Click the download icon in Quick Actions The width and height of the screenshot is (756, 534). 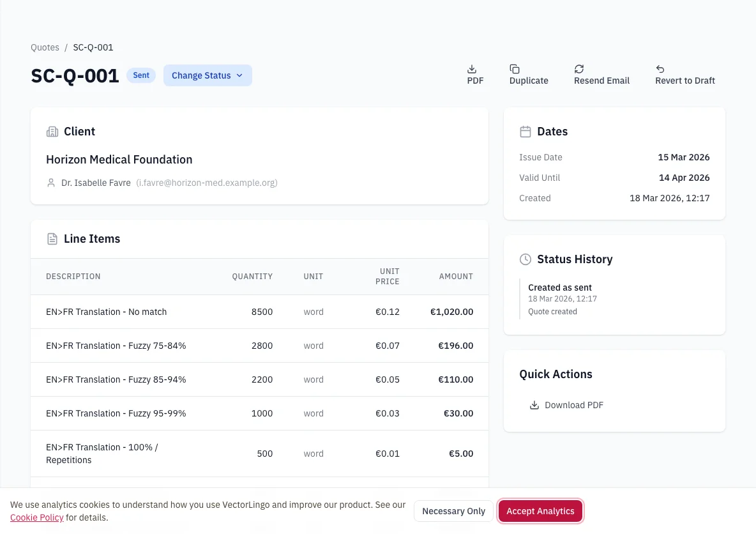tap(534, 405)
